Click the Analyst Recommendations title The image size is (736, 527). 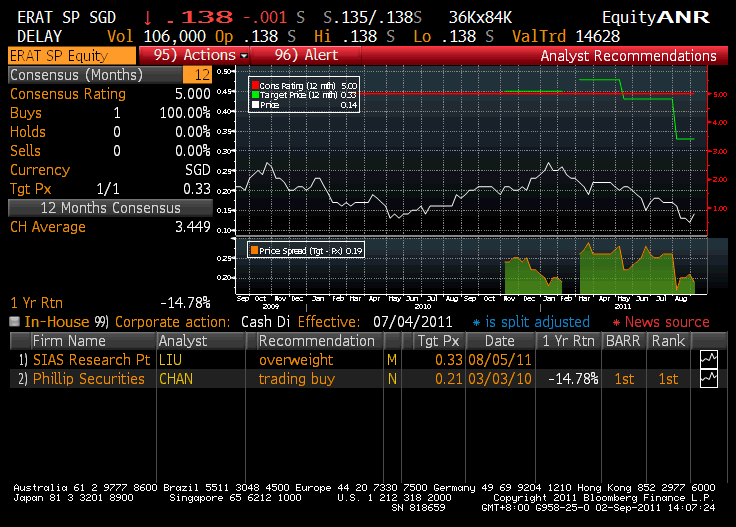point(628,56)
